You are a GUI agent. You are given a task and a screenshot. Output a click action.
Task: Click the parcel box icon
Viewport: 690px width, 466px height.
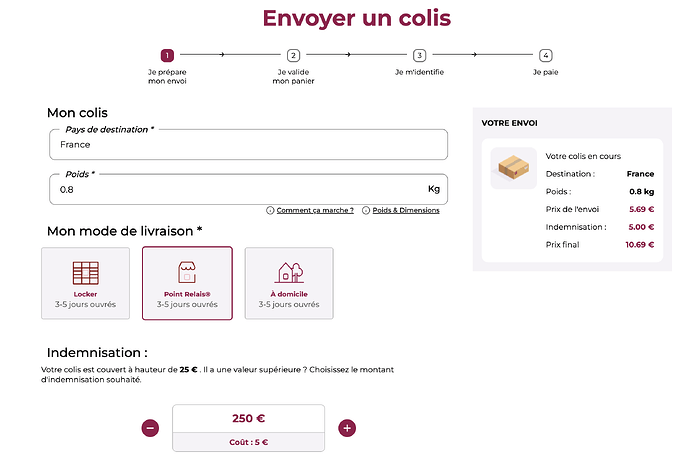coord(513,167)
